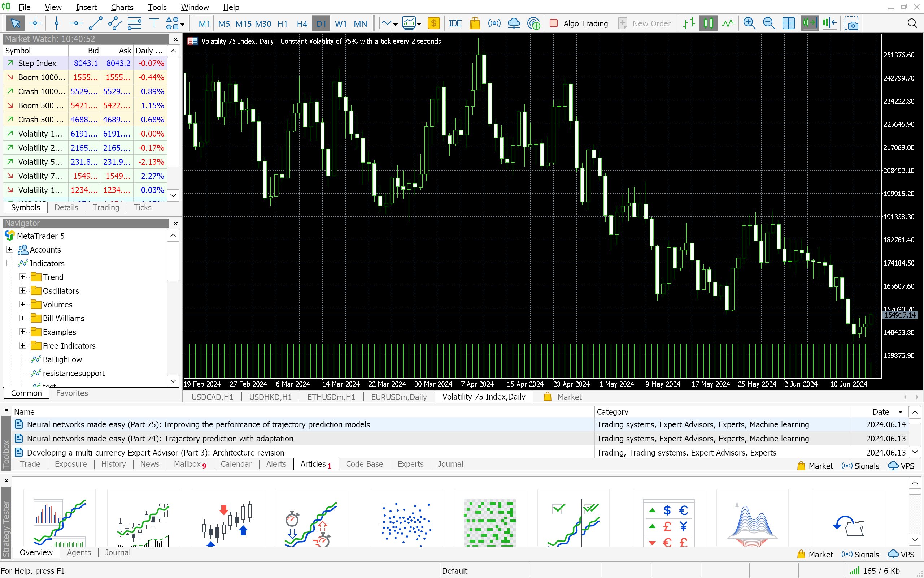Draw a vertical line
Screen dimensions: 924x578
pyautogui.click(x=57, y=23)
